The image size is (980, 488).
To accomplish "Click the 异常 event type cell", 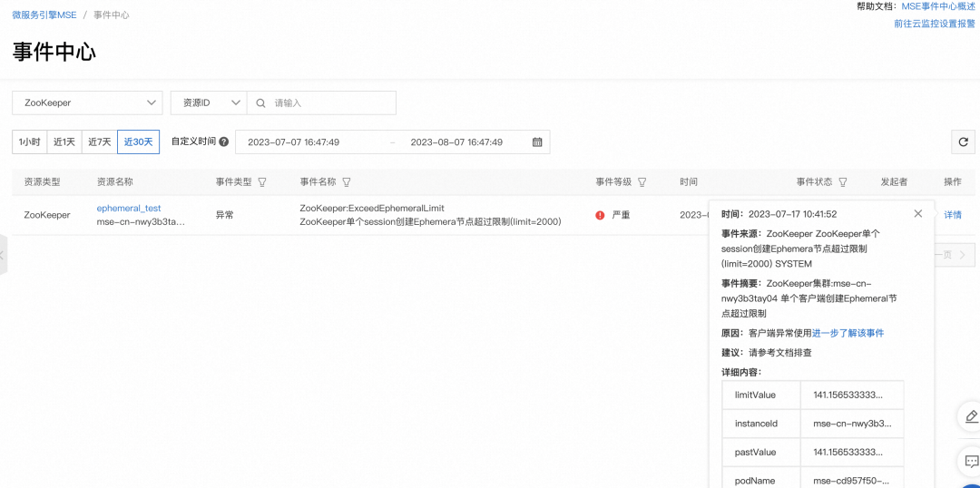I will [225, 215].
